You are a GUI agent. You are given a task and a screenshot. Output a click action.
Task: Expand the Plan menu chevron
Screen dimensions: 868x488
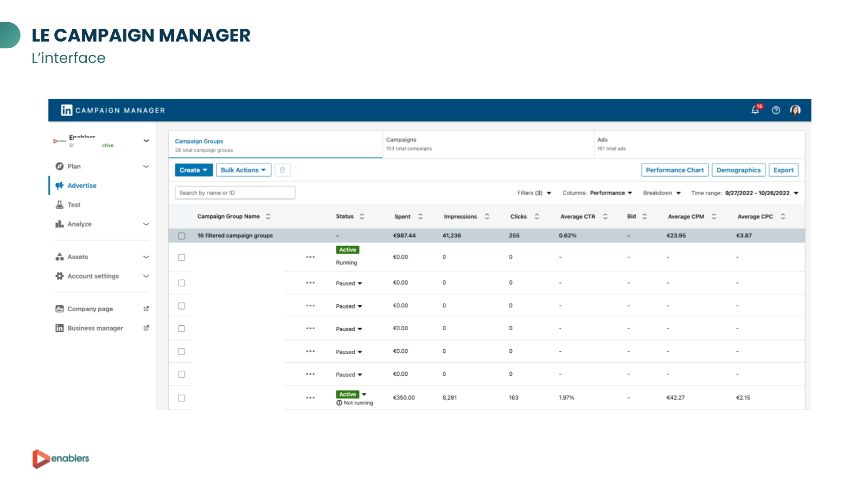(146, 166)
